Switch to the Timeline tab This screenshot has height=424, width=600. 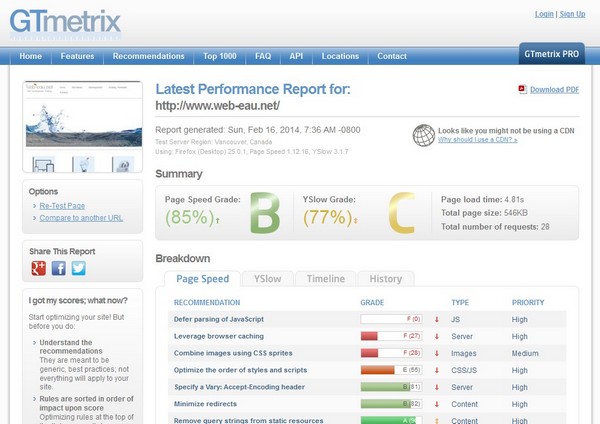(326, 279)
